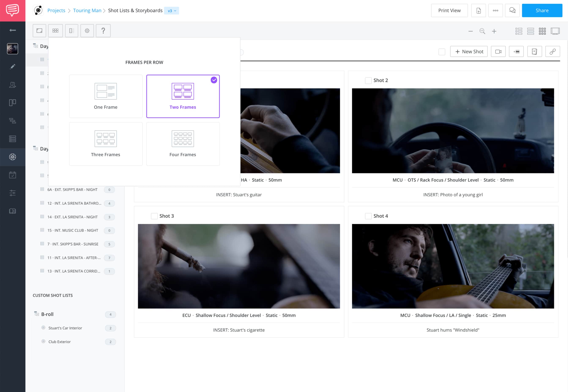Open Touring Man from the breadcrumb trail
Viewport: 568px width, 392px height.
(87, 10)
